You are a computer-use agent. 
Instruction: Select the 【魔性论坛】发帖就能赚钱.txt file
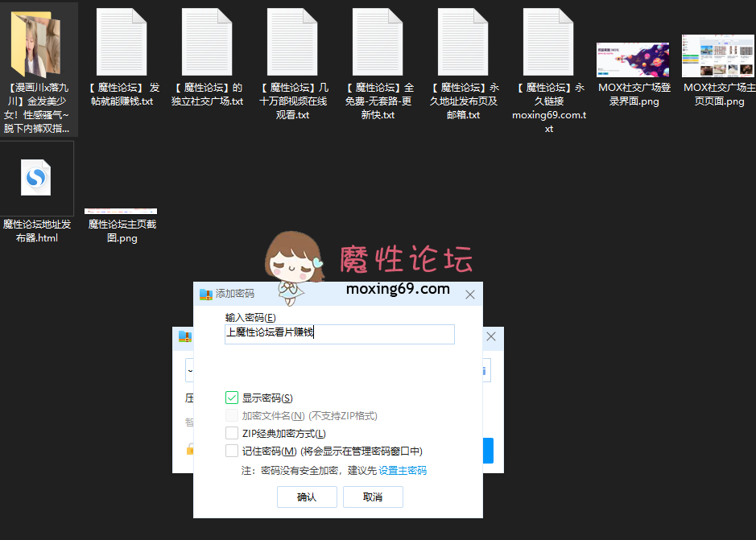click(x=122, y=42)
